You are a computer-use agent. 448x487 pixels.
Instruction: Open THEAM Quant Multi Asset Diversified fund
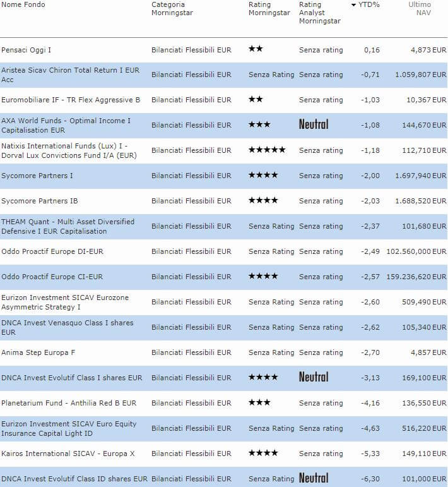tap(68, 226)
